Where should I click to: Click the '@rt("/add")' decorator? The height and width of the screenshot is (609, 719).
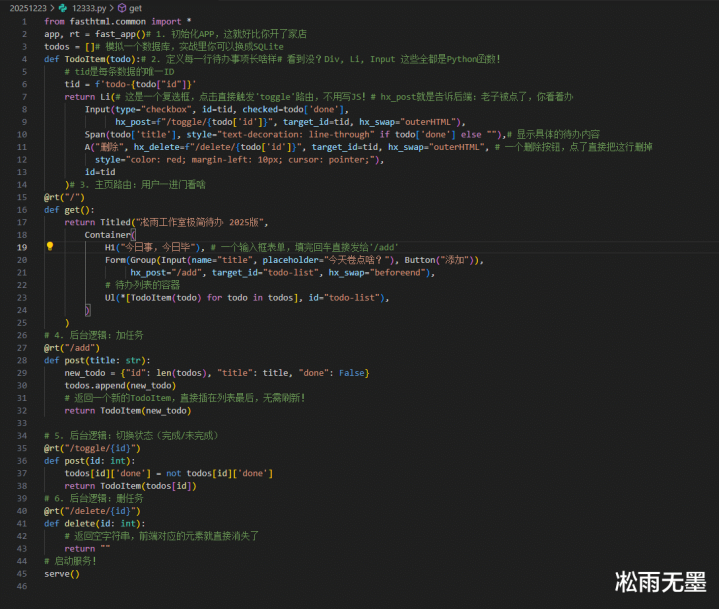[x=72, y=348]
